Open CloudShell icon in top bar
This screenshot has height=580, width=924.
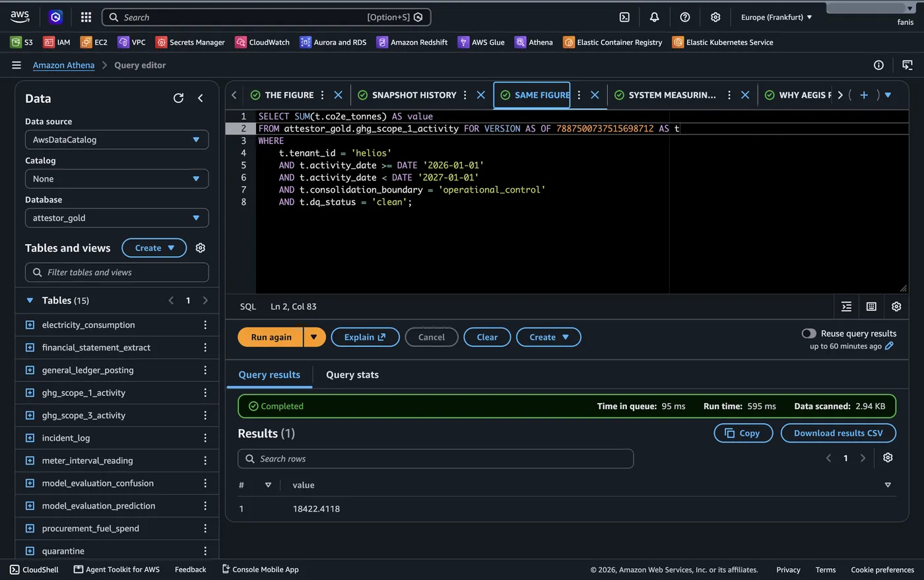[x=624, y=17]
